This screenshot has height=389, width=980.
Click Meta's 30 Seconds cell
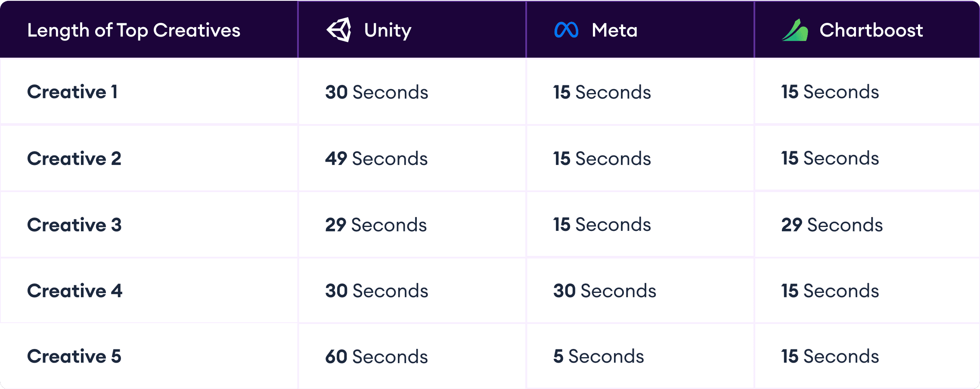(x=605, y=291)
